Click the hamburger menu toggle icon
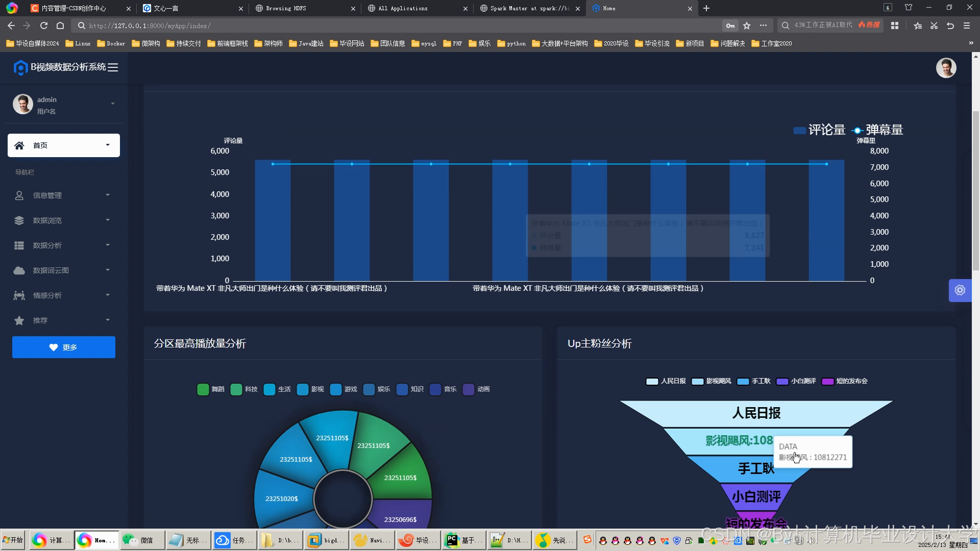This screenshot has width=980, height=551. tap(113, 67)
